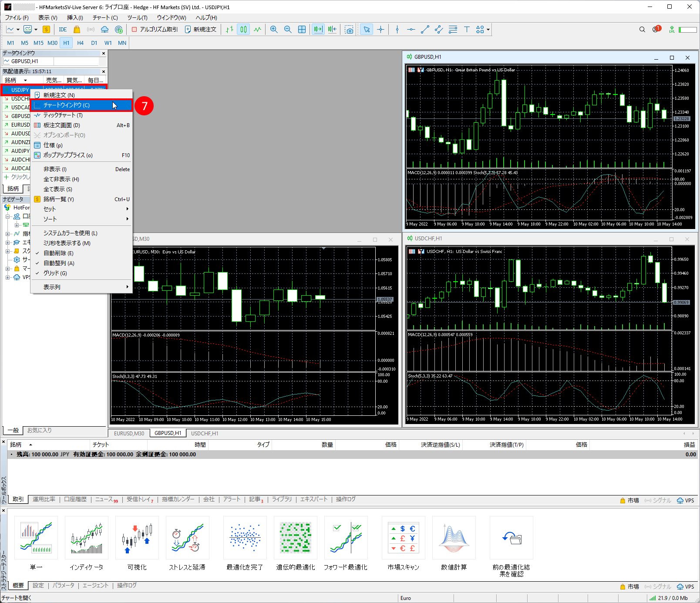
Task: Click the アルゴリズム取引 button
Action: pos(155,29)
